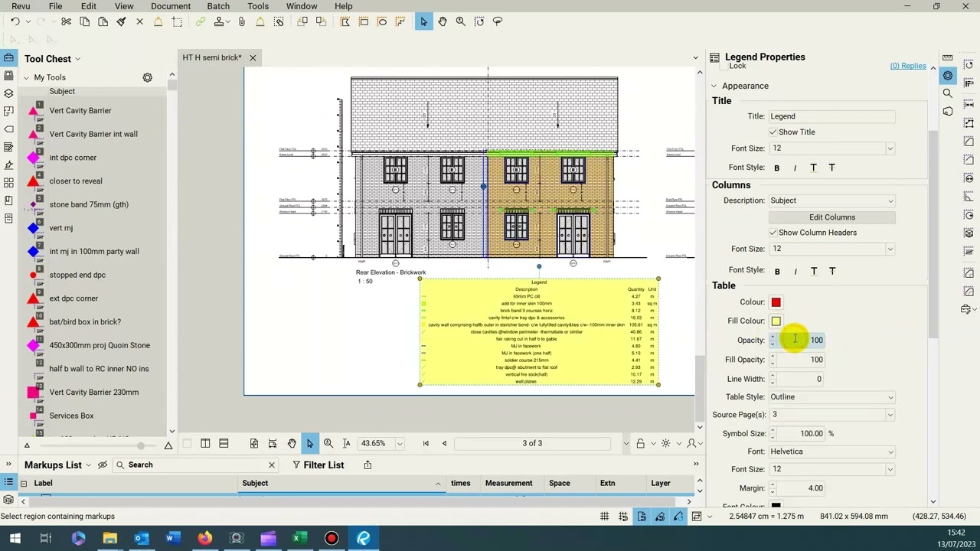Go to first page arrow icon

pyautogui.click(x=426, y=443)
